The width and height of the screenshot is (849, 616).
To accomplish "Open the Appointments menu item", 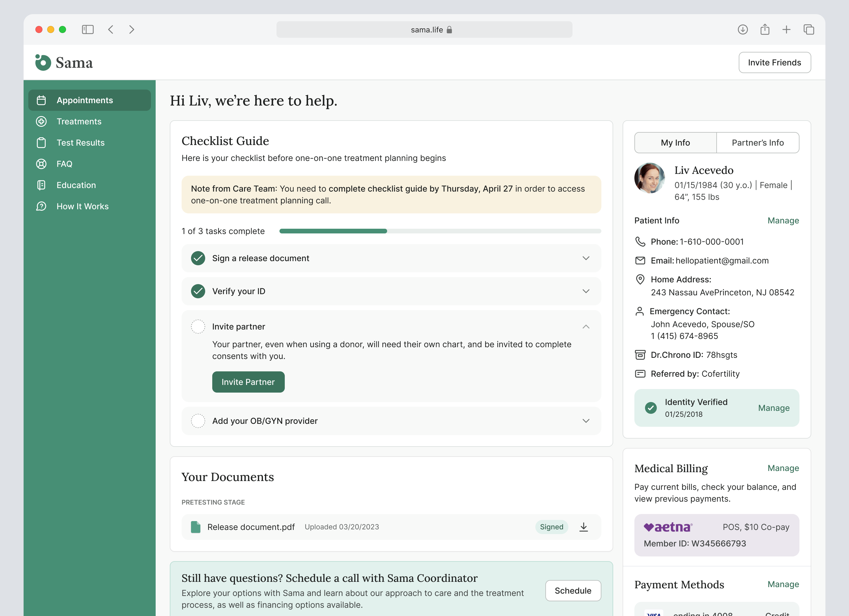I will pos(89,100).
